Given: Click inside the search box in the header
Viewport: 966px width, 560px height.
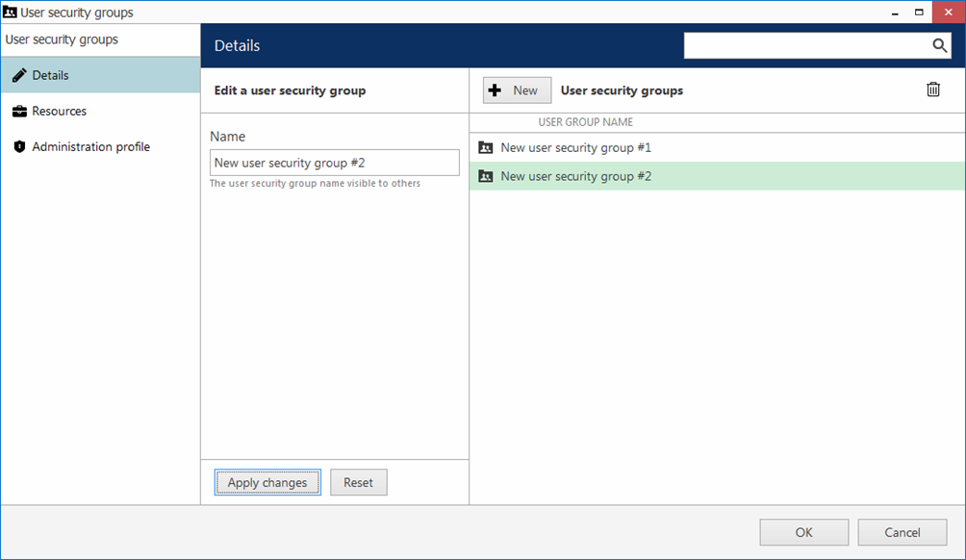Looking at the screenshot, I should [806, 45].
